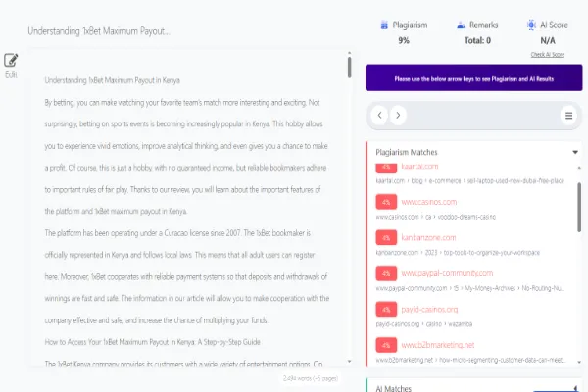Click the b2bmarketing.net micro-segmenting path
588x392 pixels.
pyautogui.click(x=470, y=360)
